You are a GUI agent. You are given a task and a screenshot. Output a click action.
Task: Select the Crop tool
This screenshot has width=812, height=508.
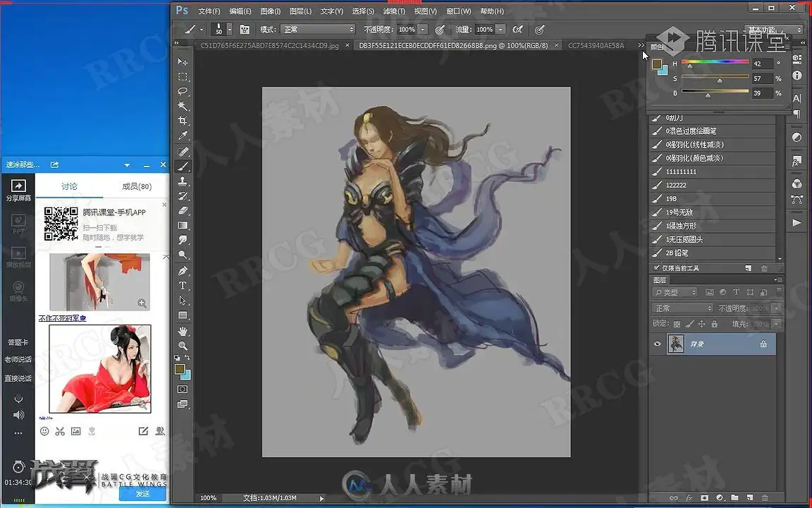point(183,121)
